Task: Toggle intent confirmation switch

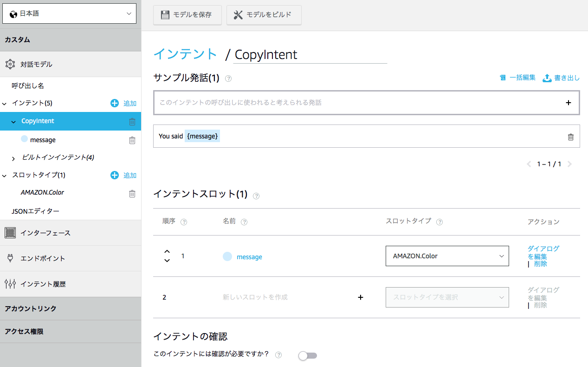Action: point(308,356)
